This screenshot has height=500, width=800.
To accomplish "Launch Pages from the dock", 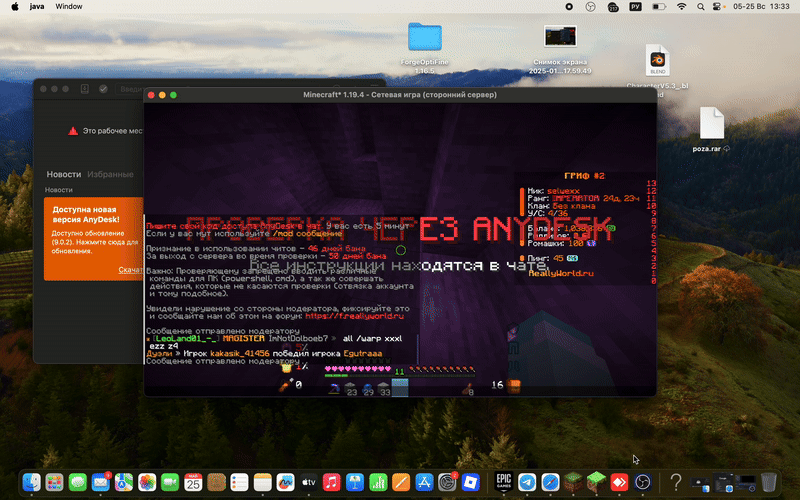I will coord(401,482).
